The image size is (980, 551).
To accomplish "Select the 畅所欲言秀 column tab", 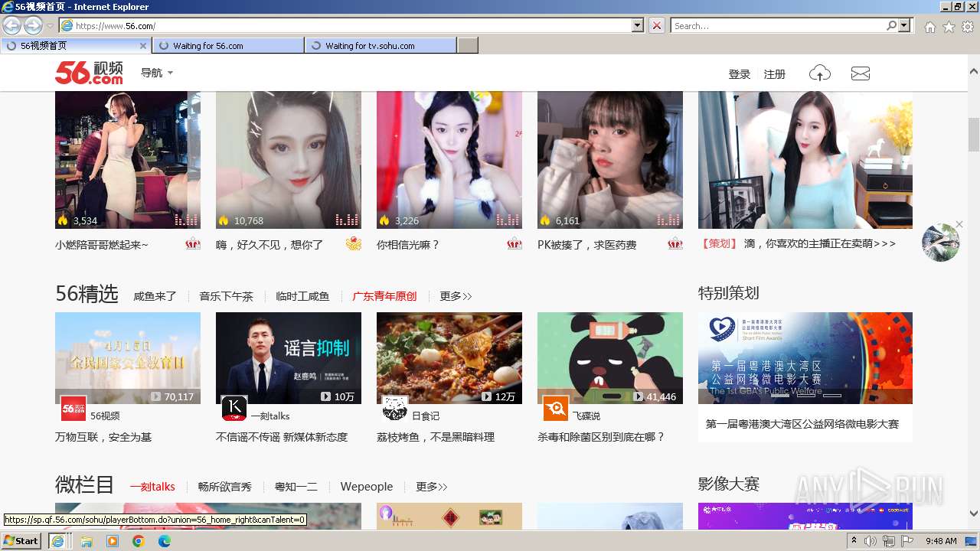I will coord(224,487).
